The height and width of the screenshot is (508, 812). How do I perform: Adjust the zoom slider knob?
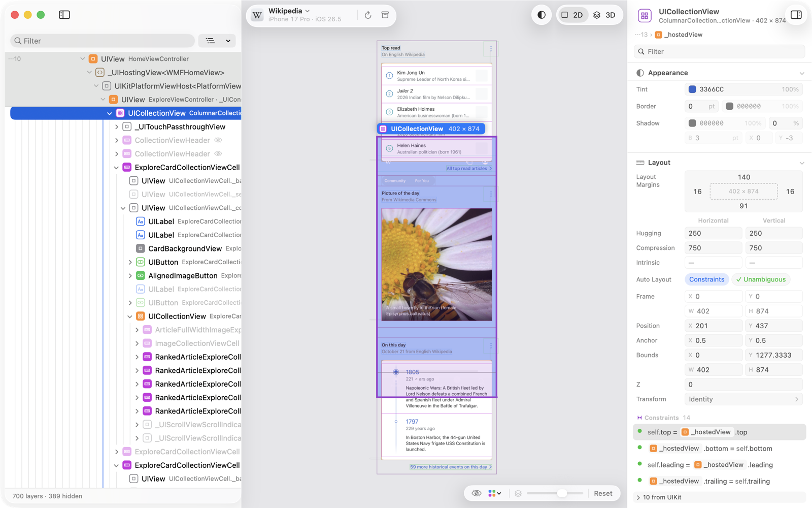pos(562,493)
